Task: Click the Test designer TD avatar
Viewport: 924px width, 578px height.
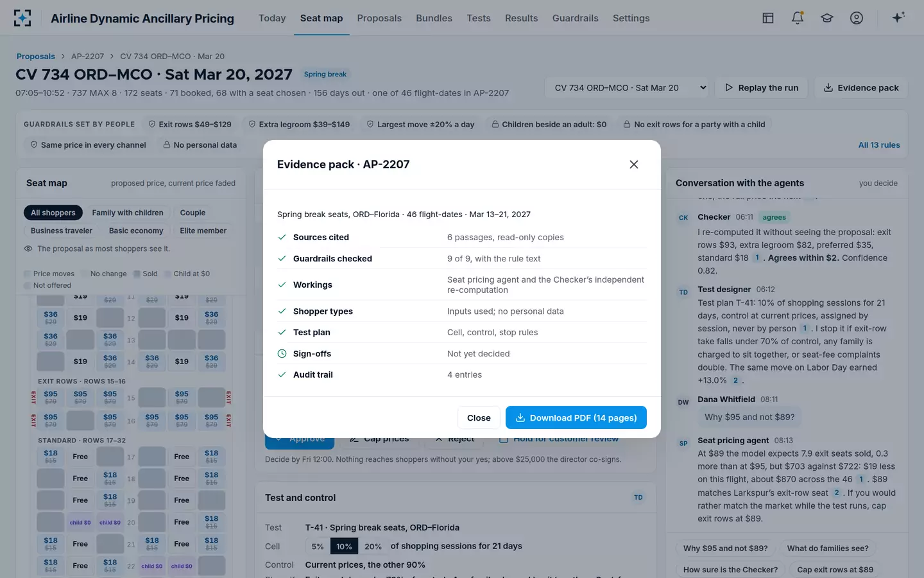Action: tap(683, 292)
